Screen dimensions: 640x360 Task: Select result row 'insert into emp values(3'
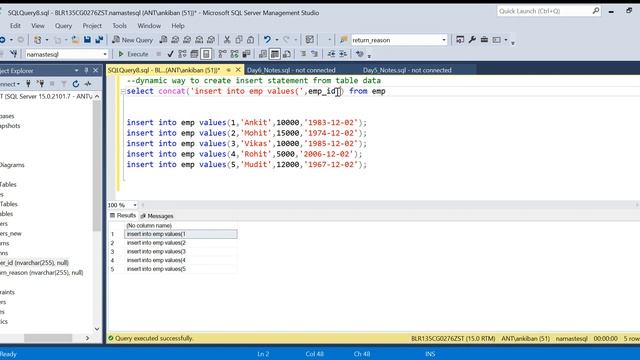(x=180, y=251)
